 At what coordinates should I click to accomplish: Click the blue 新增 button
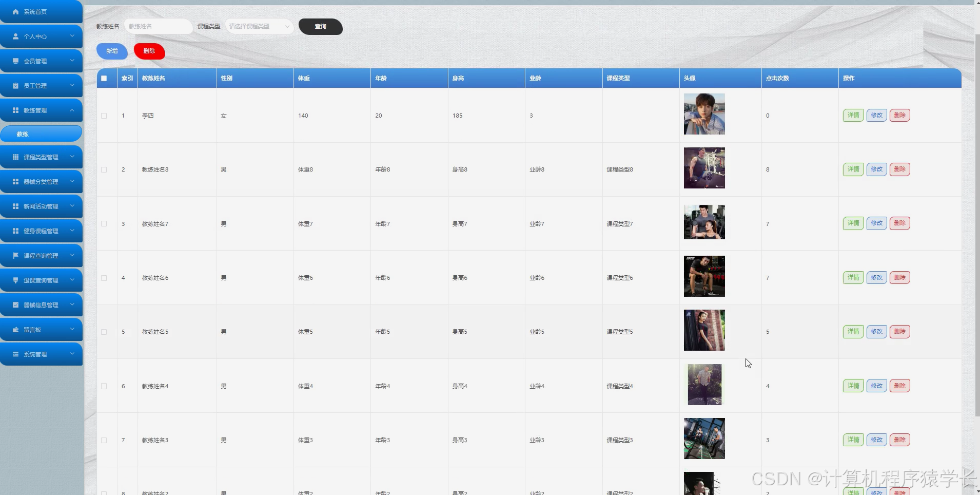click(x=112, y=51)
